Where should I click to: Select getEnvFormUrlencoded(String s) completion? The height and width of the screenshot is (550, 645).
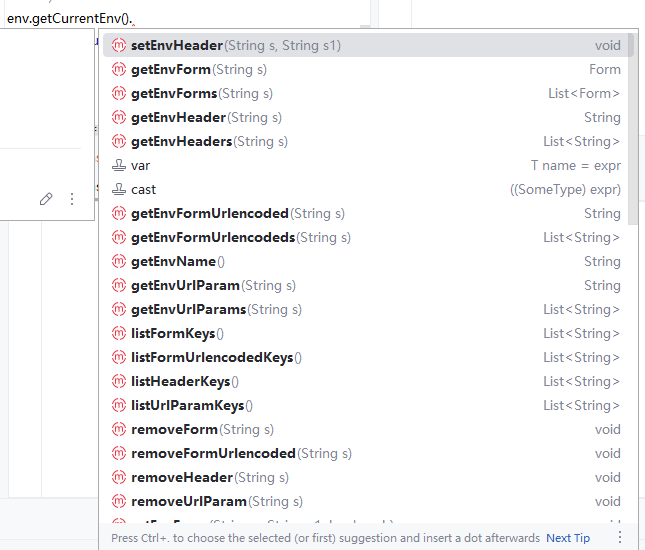(237, 214)
